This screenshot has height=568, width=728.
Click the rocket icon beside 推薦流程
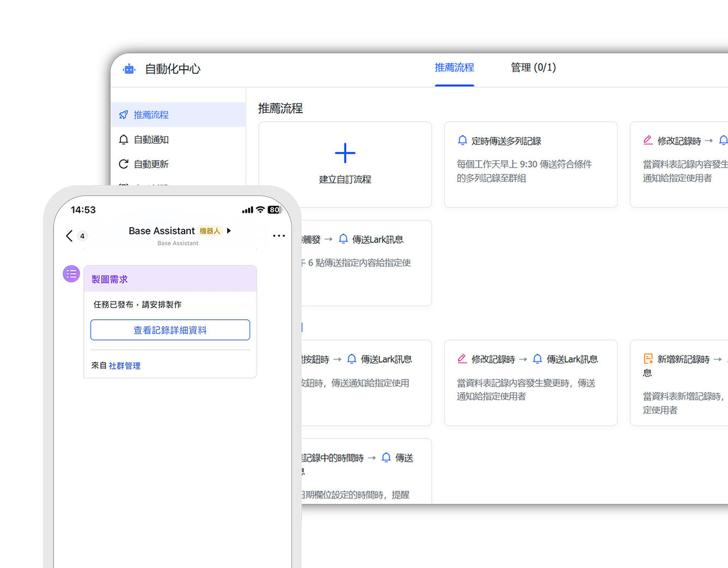pyautogui.click(x=124, y=115)
